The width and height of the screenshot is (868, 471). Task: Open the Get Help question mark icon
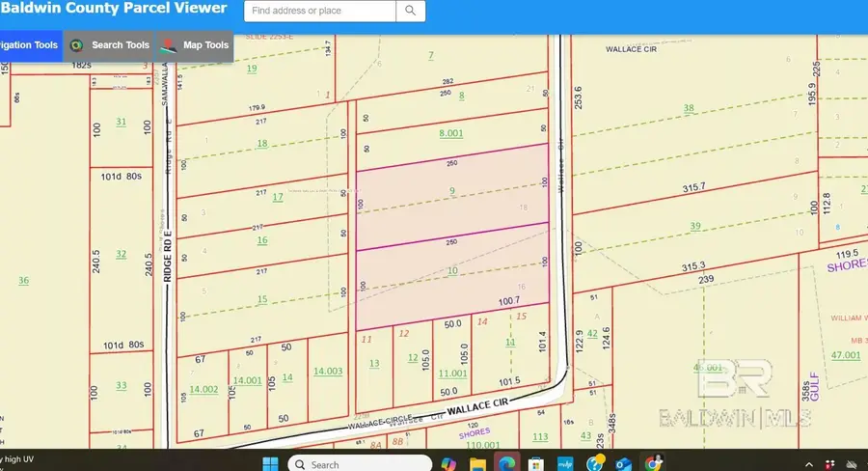(595, 463)
